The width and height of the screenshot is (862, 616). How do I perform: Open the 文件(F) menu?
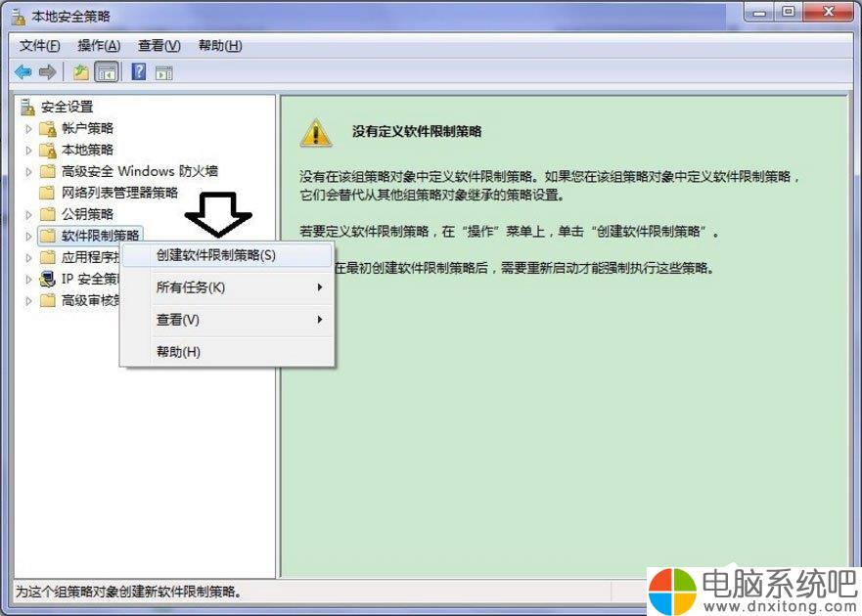[x=39, y=46]
